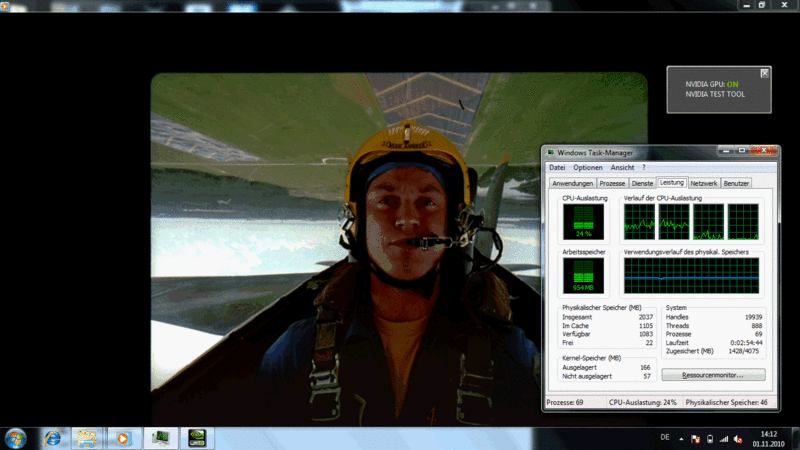Check the battery tray icon
Screen dimensions: 800x450
[x=710, y=439]
